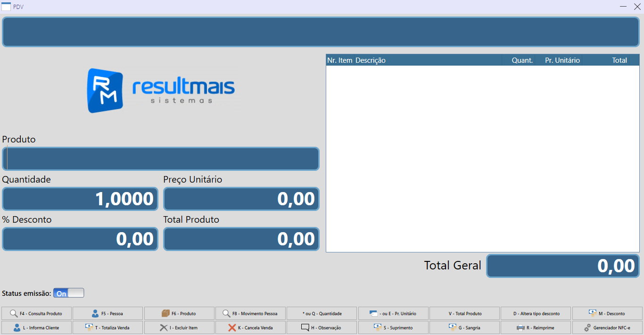The height and width of the screenshot is (335, 644).
Task: Open the Gerenciador NFC-e gears button
Action: point(607,327)
